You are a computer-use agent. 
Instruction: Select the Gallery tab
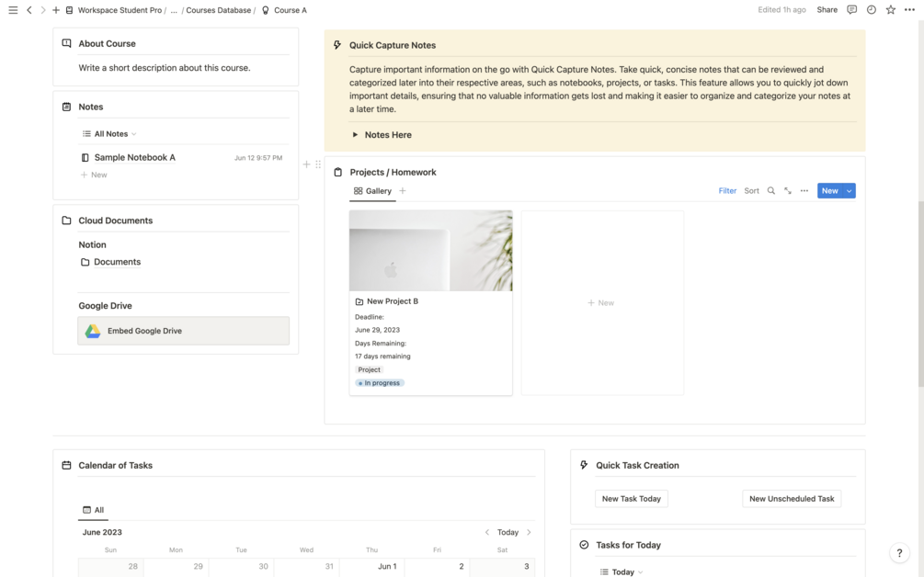373,191
